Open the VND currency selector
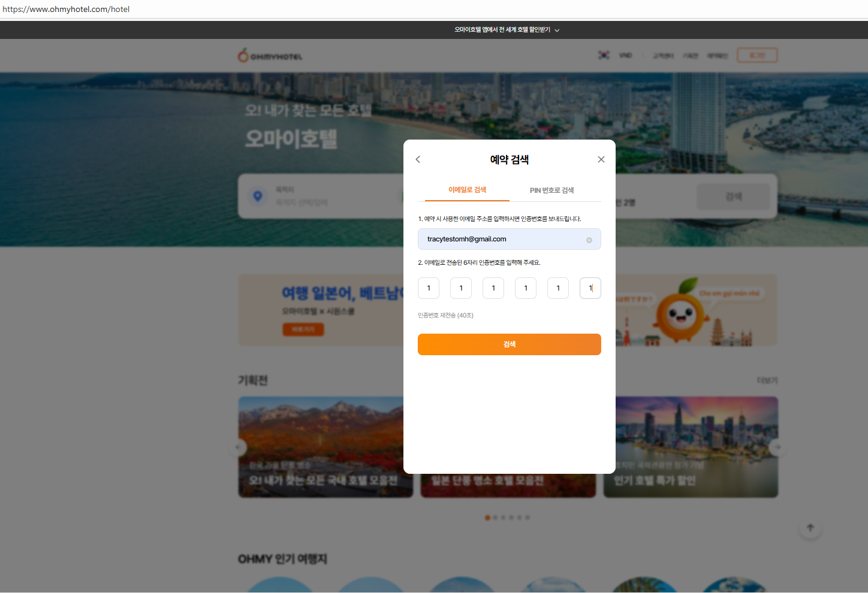 pos(625,56)
